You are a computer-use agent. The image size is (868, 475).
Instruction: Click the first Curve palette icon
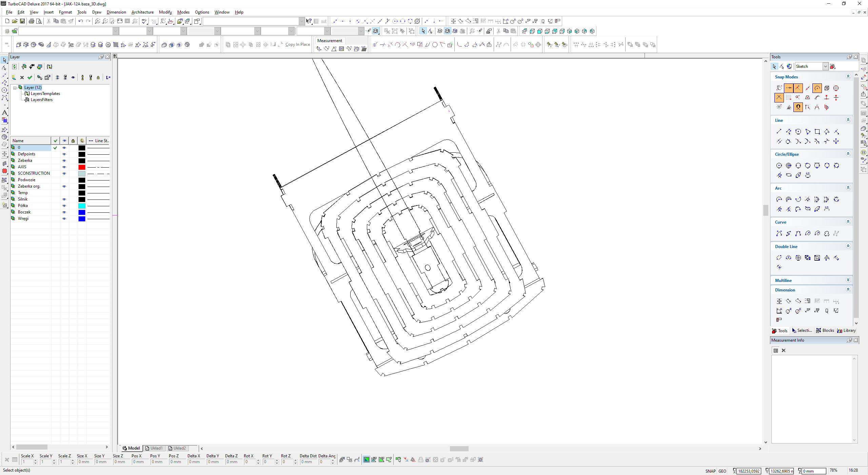point(779,233)
